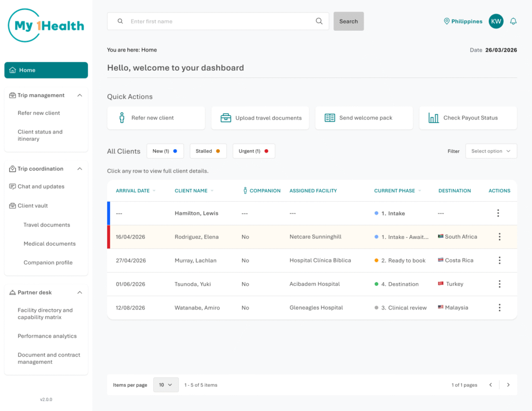This screenshot has height=411, width=532.
Task: Open Travel documents in sidebar
Action: 47,224
